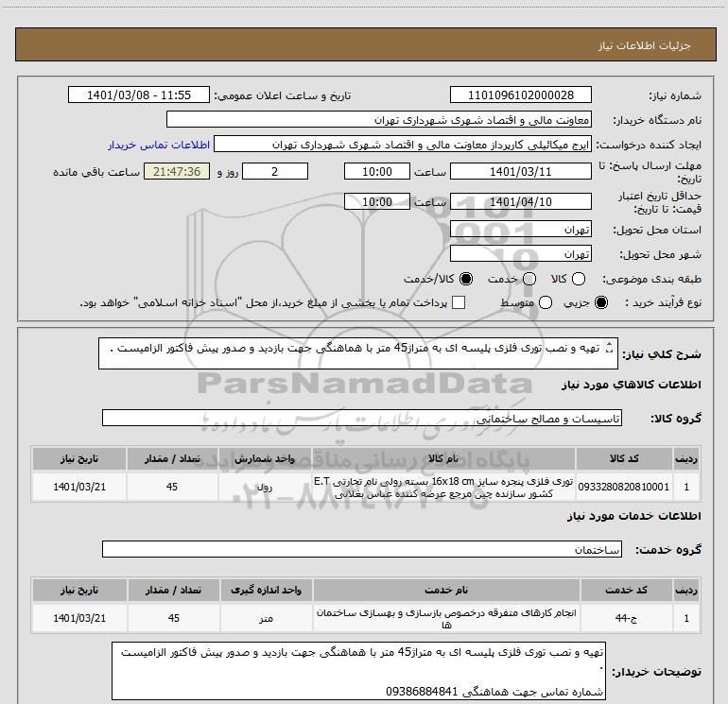
Task: Click quantity 45 in the services table
Action: click(x=174, y=618)
